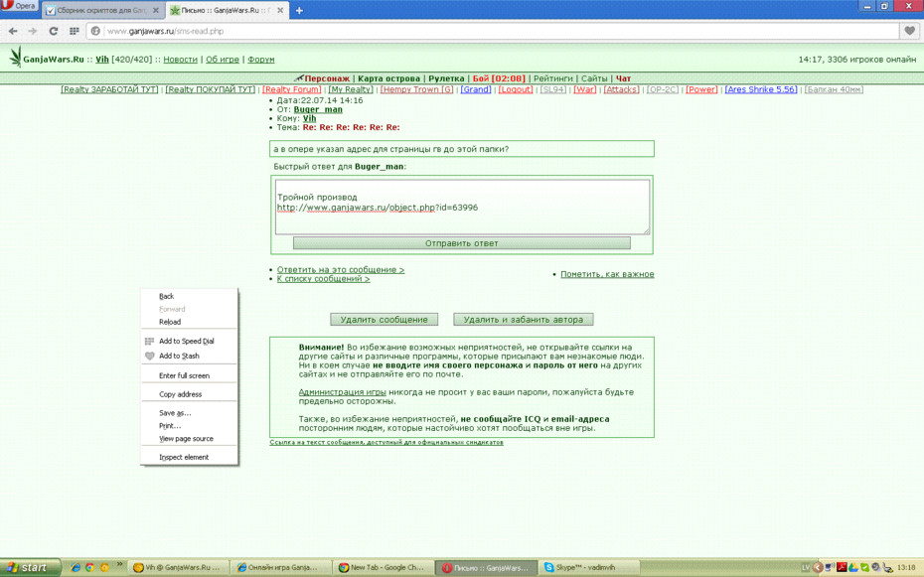Open the War link
924x577 pixels.
585,89
